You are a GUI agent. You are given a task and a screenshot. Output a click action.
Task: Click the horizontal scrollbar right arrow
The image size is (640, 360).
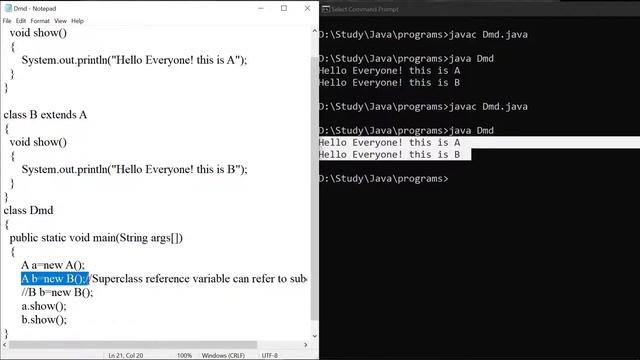306,345
